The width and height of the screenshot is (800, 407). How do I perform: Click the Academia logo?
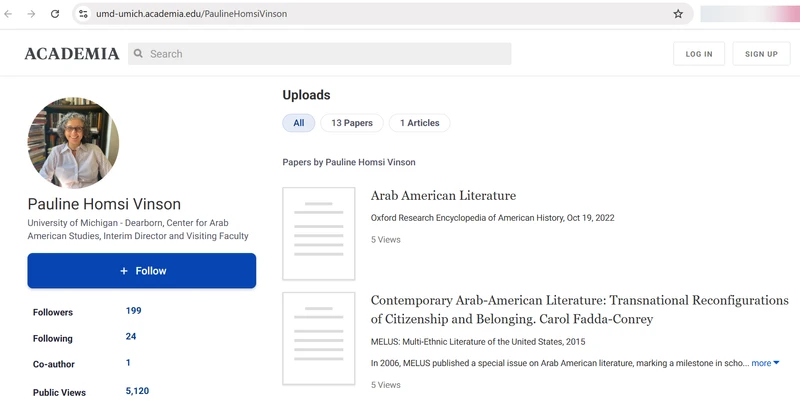pyautogui.click(x=72, y=54)
